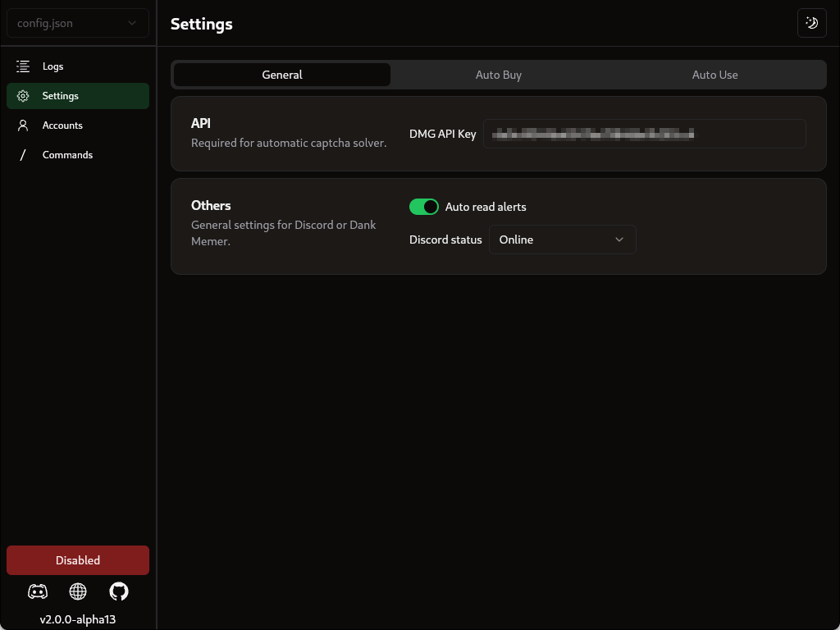Click the Discord status label

445,240
